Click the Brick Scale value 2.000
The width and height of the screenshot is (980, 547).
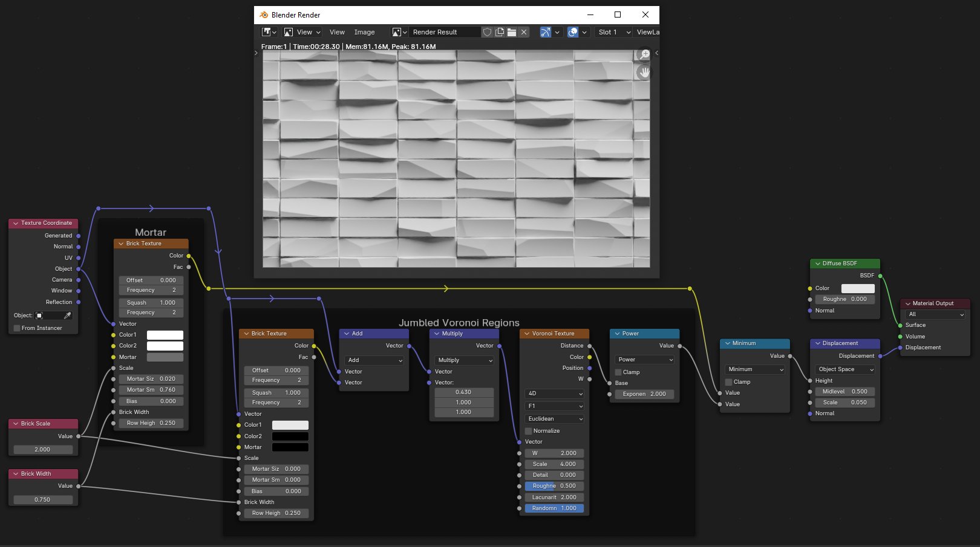click(42, 450)
